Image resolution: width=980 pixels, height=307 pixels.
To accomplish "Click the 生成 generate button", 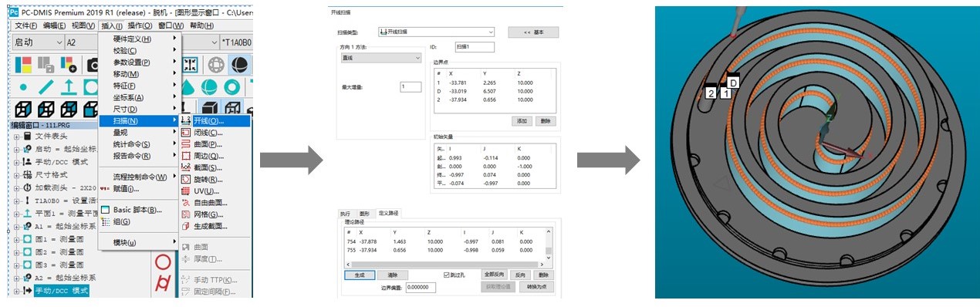I will tap(360, 275).
